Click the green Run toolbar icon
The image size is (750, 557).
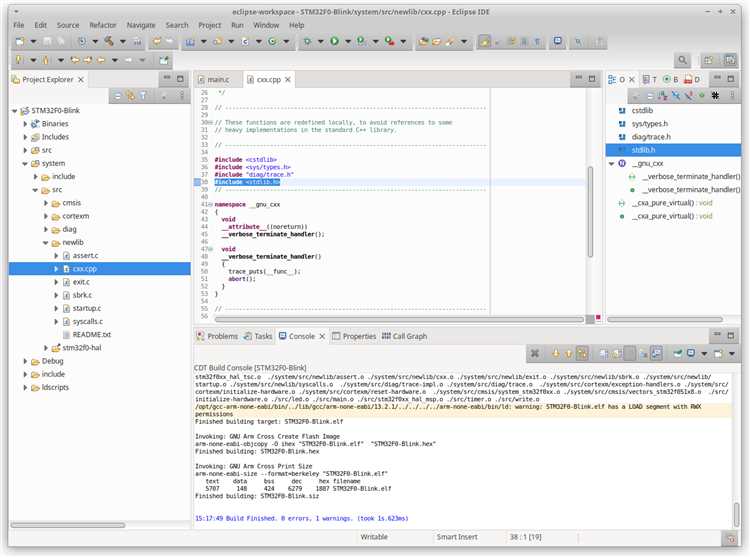334,42
